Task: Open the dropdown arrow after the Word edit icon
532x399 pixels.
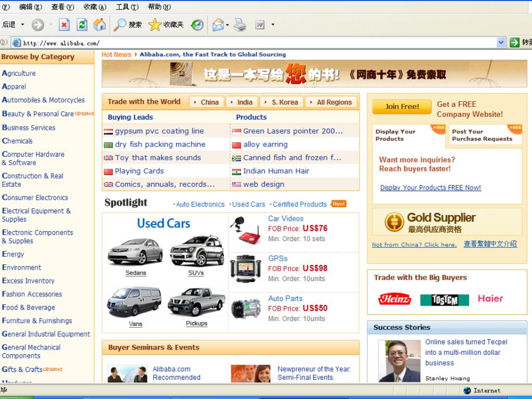Action: point(273,24)
